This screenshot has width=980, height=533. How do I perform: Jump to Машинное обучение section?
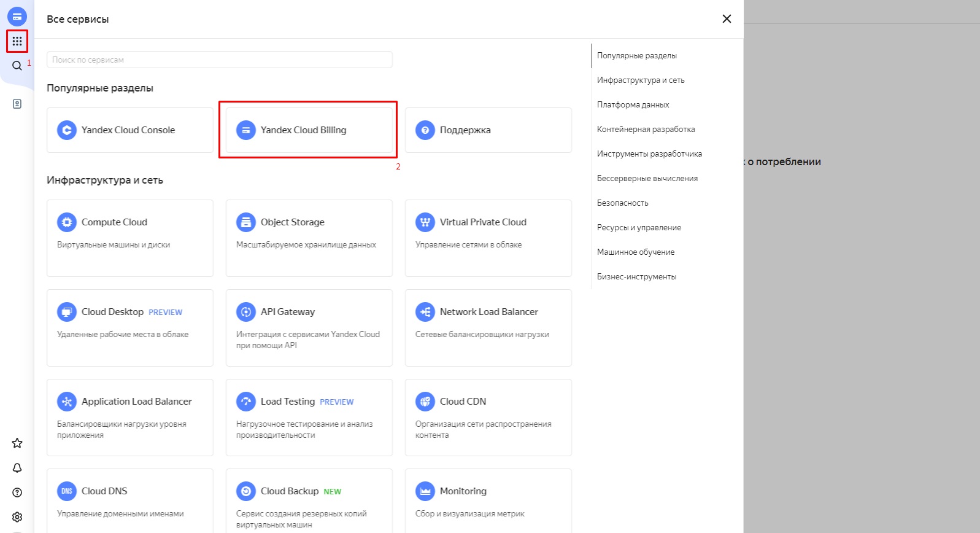point(636,252)
